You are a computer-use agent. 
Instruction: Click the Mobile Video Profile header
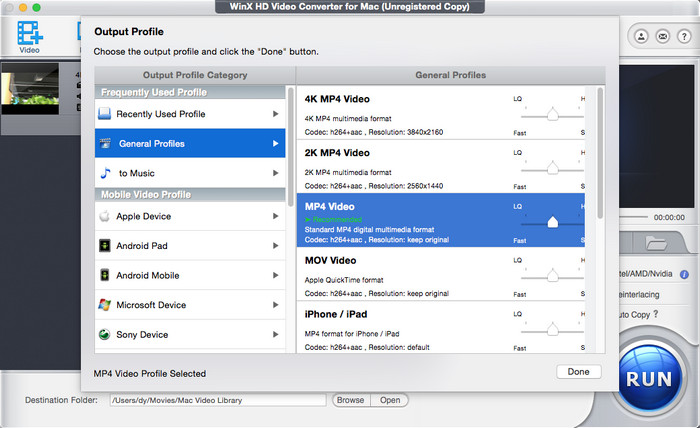[190, 194]
